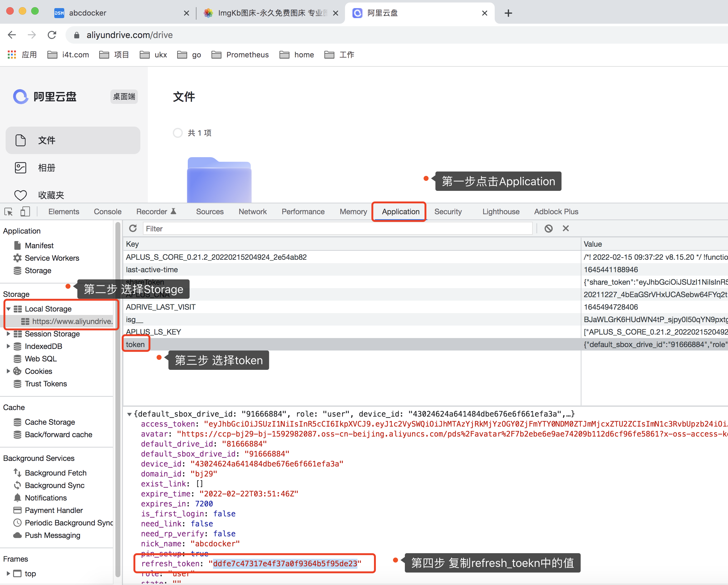Open the Prometheus bookmark folder
Screen dimensions: 728x585
coord(240,55)
